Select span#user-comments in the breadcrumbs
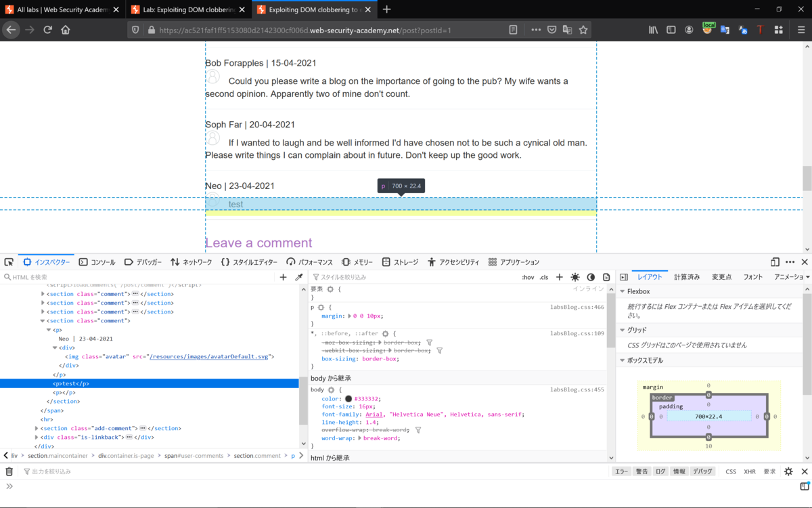Viewport: 812px width, 508px height. 194,456
